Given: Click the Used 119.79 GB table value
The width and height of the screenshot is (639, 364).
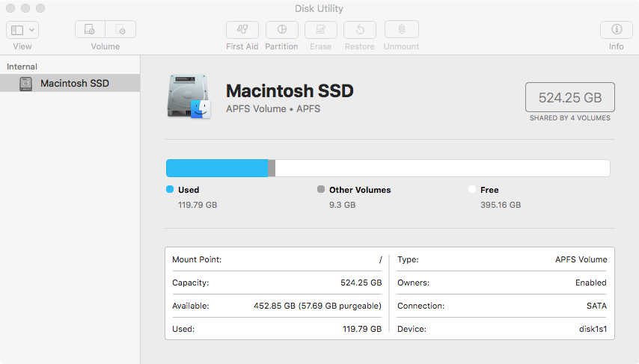Looking at the screenshot, I should pos(362,329).
